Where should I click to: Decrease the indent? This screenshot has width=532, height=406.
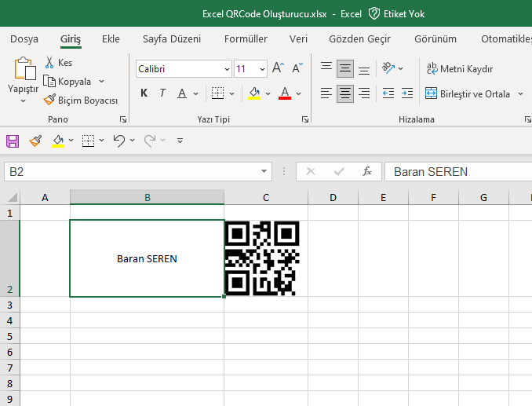(388, 93)
